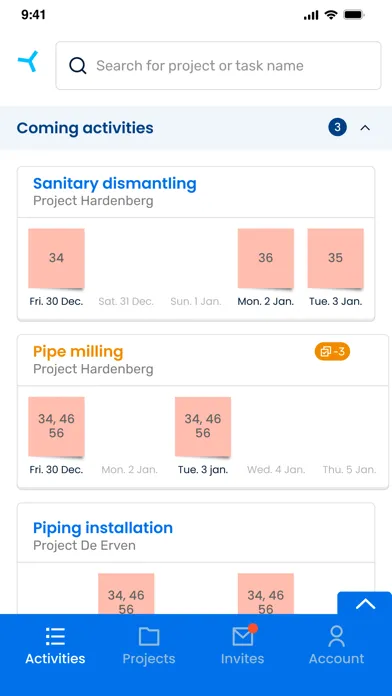Open the Account person icon

tap(337, 636)
